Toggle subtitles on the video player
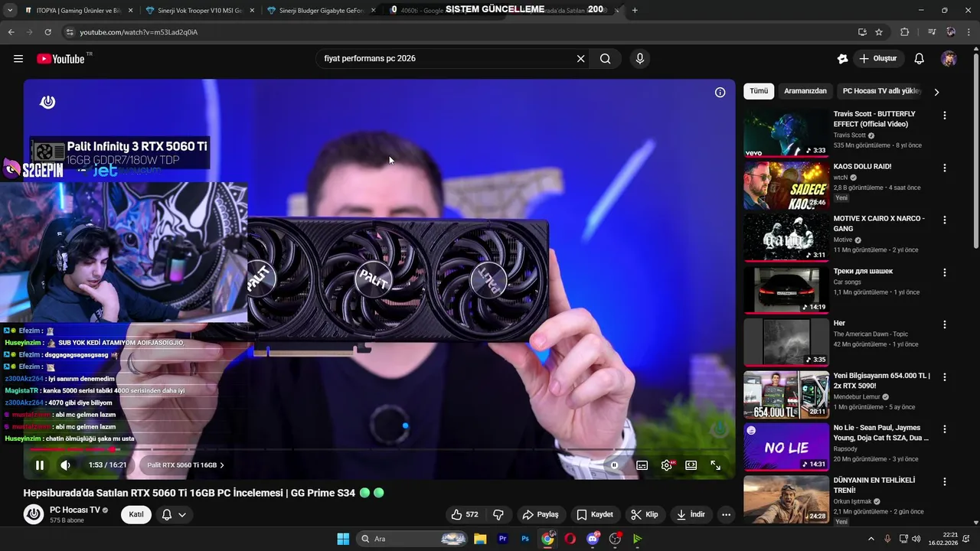The width and height of the screenshot is (980, 551). pyautogui.click(x=642, y=465)
